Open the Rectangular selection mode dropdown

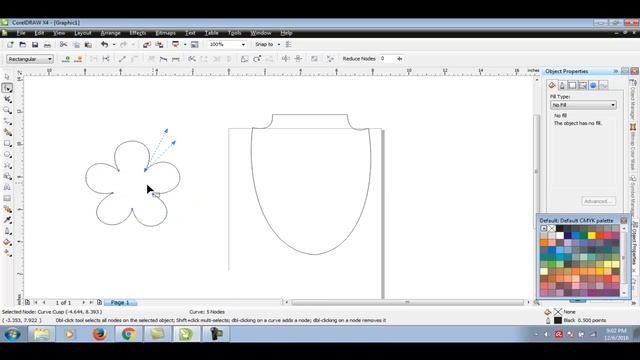pyautogui.click(x=30, y=59)
